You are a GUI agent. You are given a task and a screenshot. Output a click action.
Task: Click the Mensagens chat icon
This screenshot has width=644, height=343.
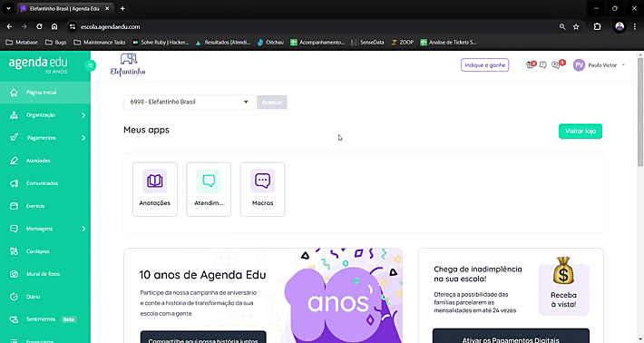click(14, 229)
